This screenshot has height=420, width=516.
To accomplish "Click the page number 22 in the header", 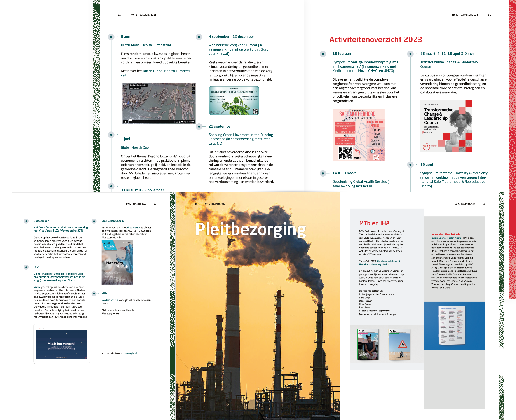I will pos(119,14).
